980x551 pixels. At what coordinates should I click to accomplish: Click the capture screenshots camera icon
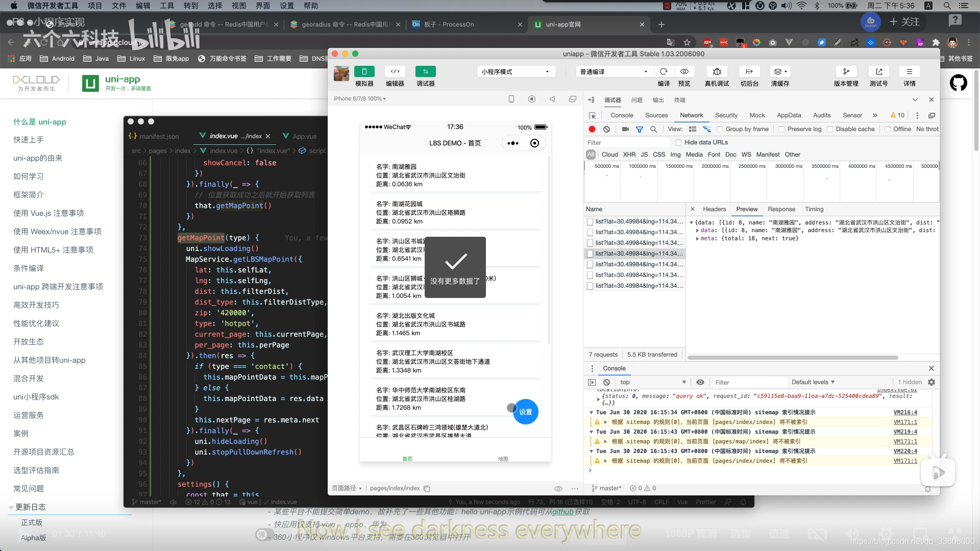point(625,129)
